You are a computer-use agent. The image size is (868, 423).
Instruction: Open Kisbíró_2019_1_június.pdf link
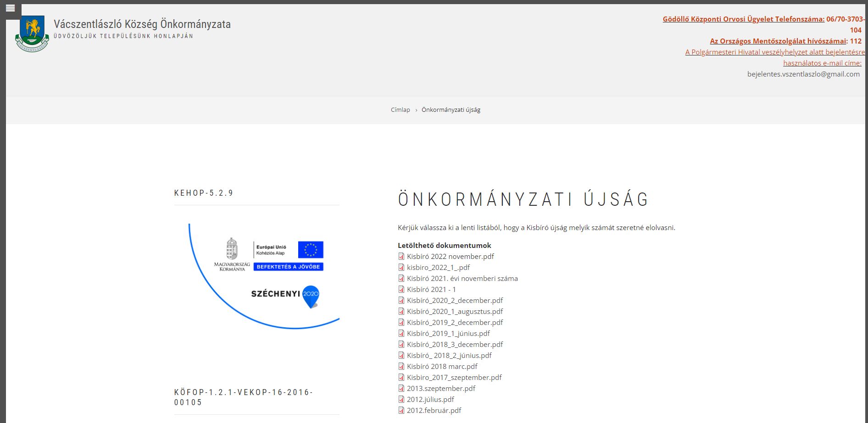pos(448,333)
